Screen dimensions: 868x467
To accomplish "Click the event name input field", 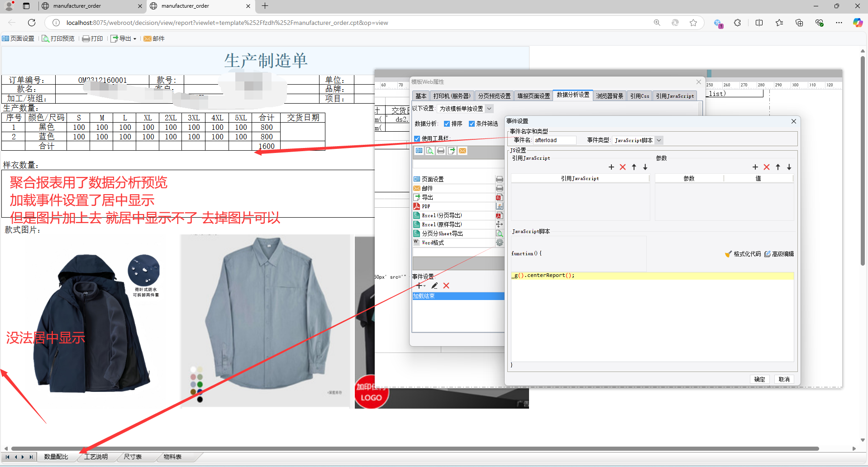I will tap(554, 140).
